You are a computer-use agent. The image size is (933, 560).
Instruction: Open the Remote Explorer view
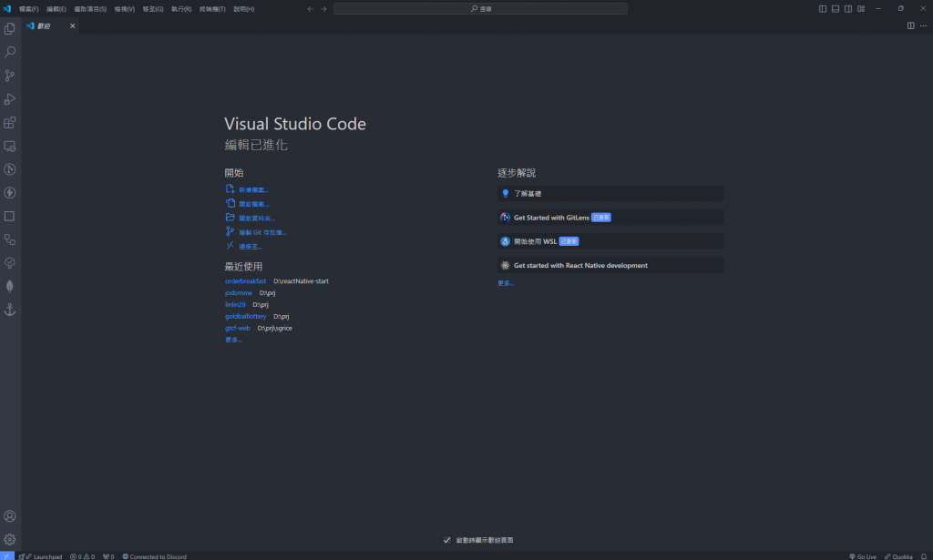(9, 146)
